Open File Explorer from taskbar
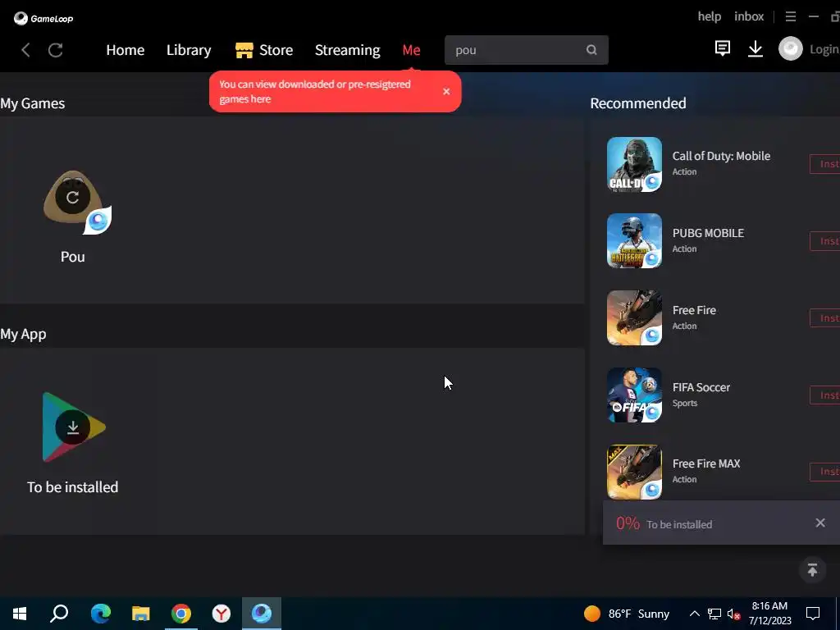 (x=141, y=614)
